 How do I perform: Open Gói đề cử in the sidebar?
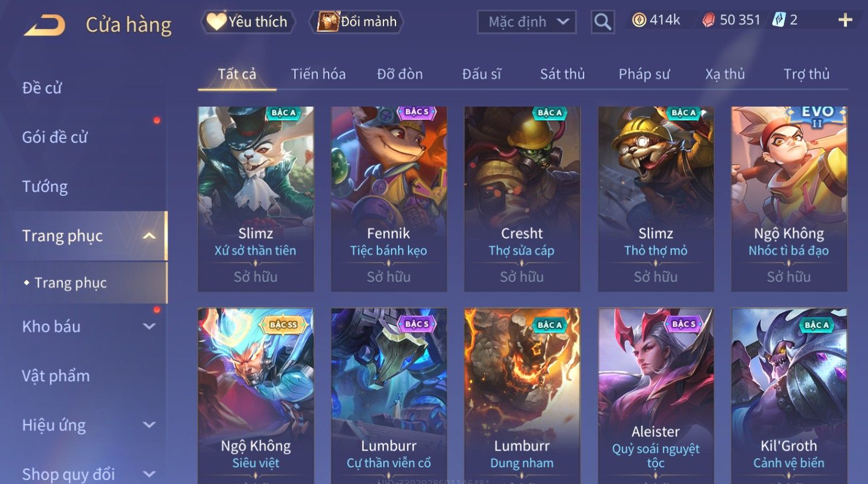point(55,138)
